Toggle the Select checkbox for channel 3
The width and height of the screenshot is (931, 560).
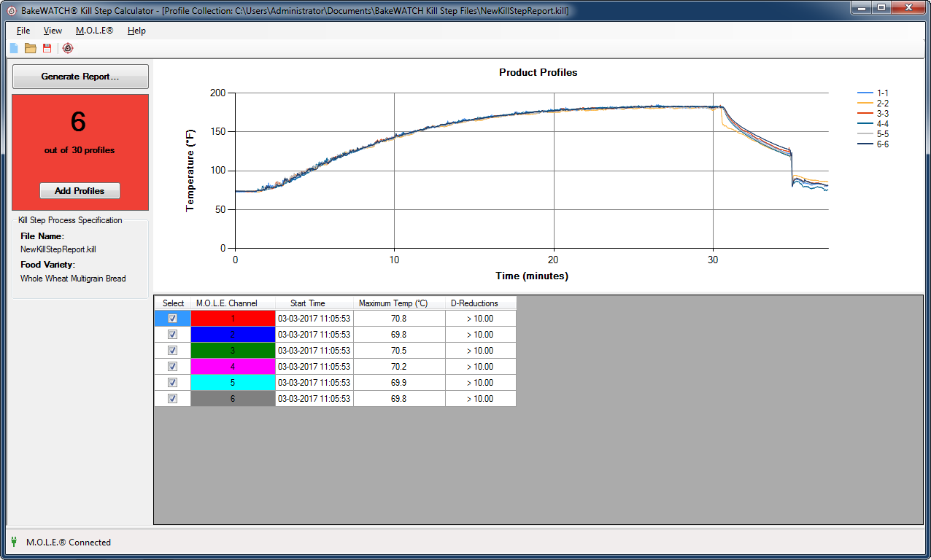(x=173, y=351)
